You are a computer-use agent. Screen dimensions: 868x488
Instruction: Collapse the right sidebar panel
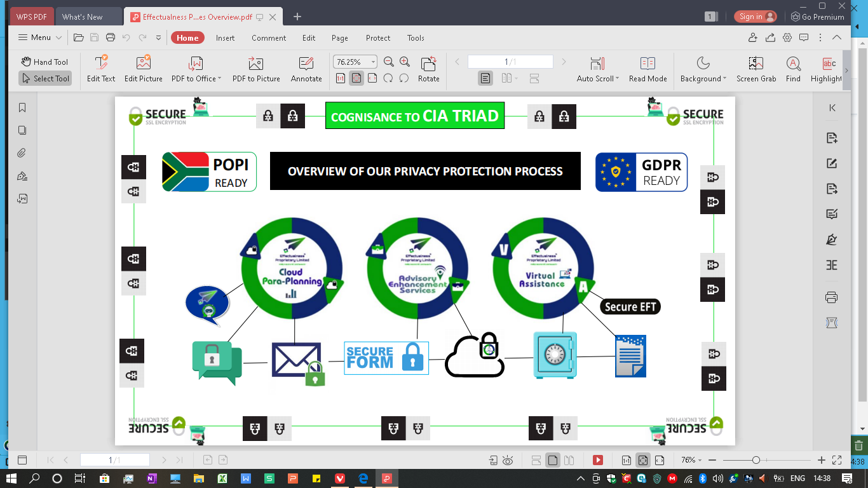832,108
